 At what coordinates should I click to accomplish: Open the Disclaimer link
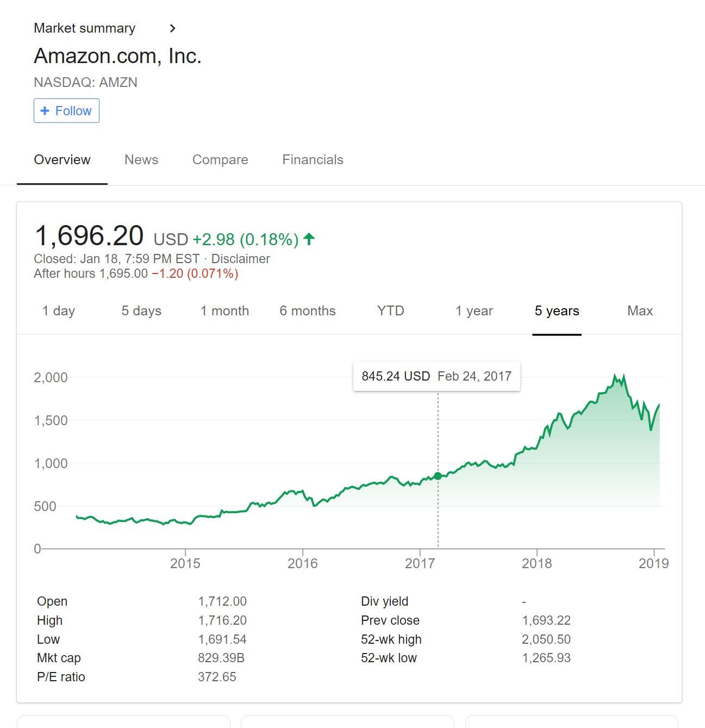pos(240,259)
